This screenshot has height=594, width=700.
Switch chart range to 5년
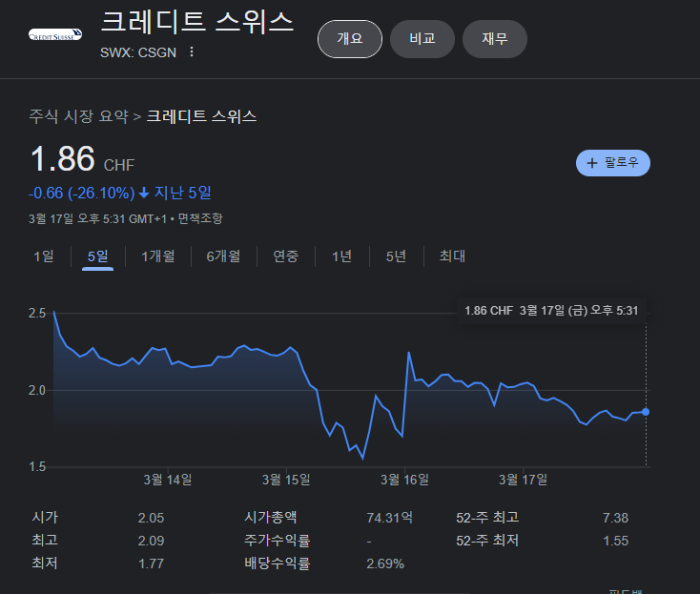(x=397, y=256)
